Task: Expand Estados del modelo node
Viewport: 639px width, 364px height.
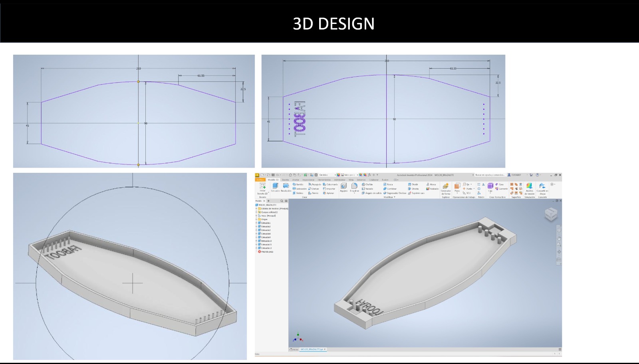Action: pos(256,209)
